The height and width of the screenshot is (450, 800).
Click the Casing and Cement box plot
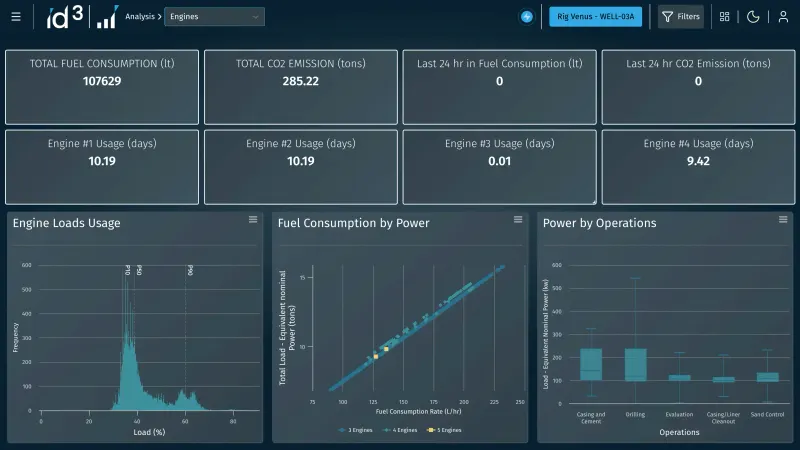[x=591, y=364]
